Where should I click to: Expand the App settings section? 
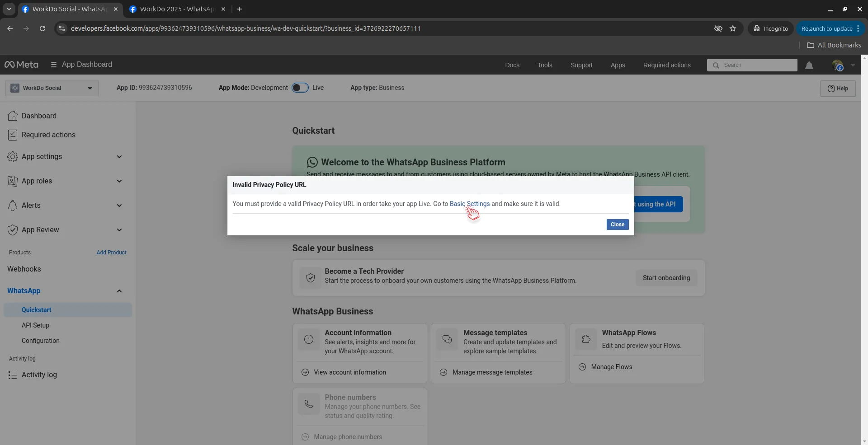coord(119,157)
